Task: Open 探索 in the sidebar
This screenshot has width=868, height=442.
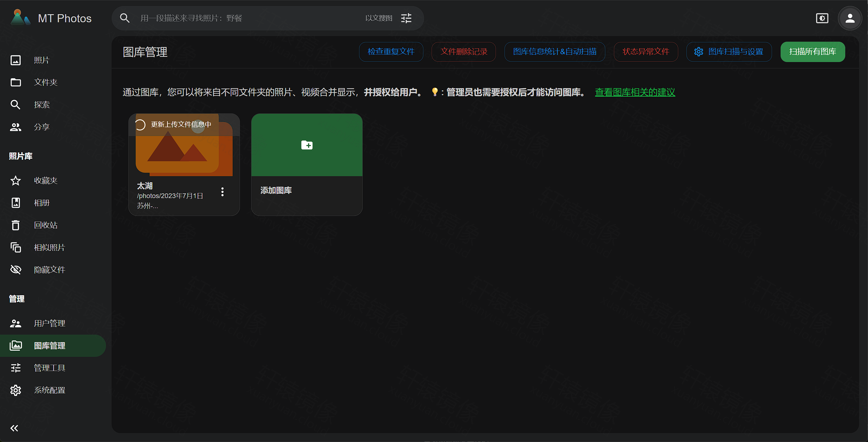Action: [53, 105]
